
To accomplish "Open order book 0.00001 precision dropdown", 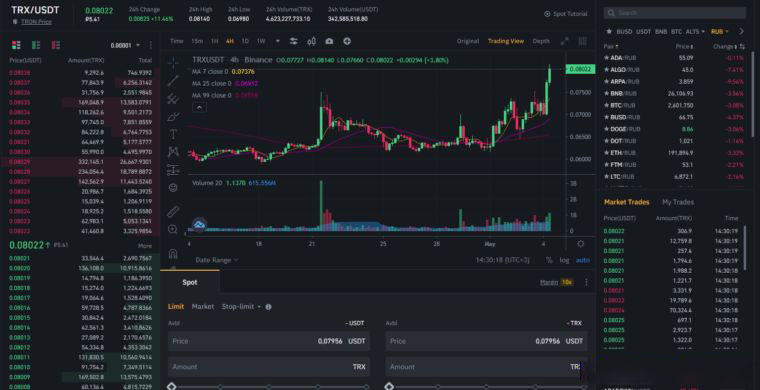I will [x=125, y=45].
